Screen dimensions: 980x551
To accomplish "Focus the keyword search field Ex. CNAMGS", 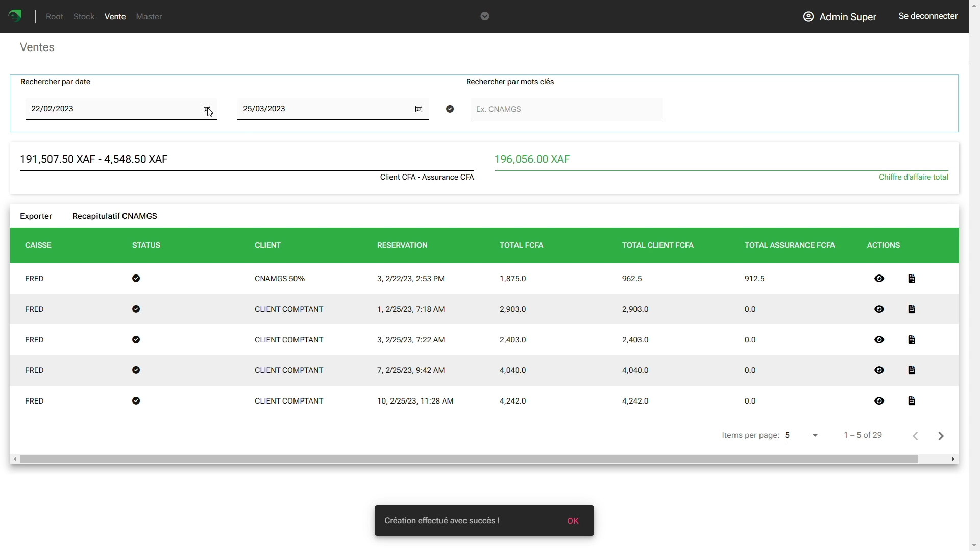I will coord(567,109).
